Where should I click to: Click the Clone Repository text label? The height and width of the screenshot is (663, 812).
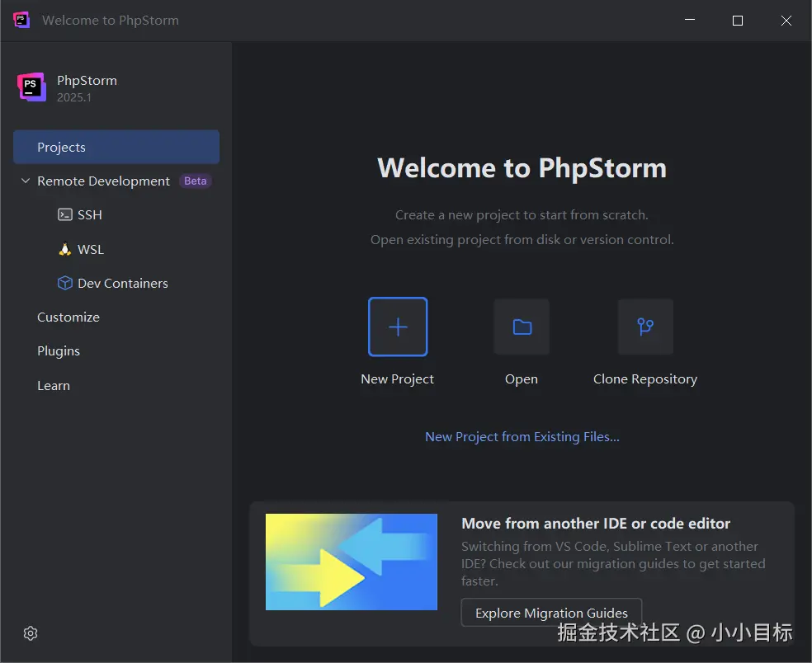645,379
